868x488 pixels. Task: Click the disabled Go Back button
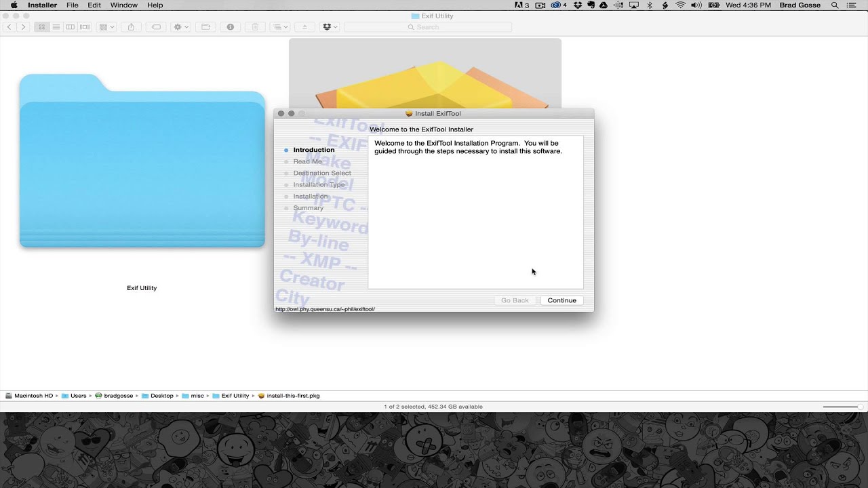(x=515, y=300)
